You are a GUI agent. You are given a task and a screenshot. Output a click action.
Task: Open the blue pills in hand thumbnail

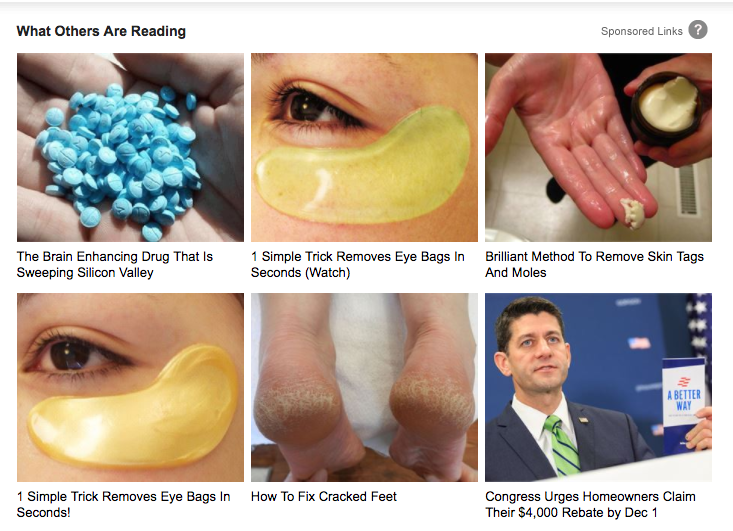pyautogui.click(x=130, y=147)
